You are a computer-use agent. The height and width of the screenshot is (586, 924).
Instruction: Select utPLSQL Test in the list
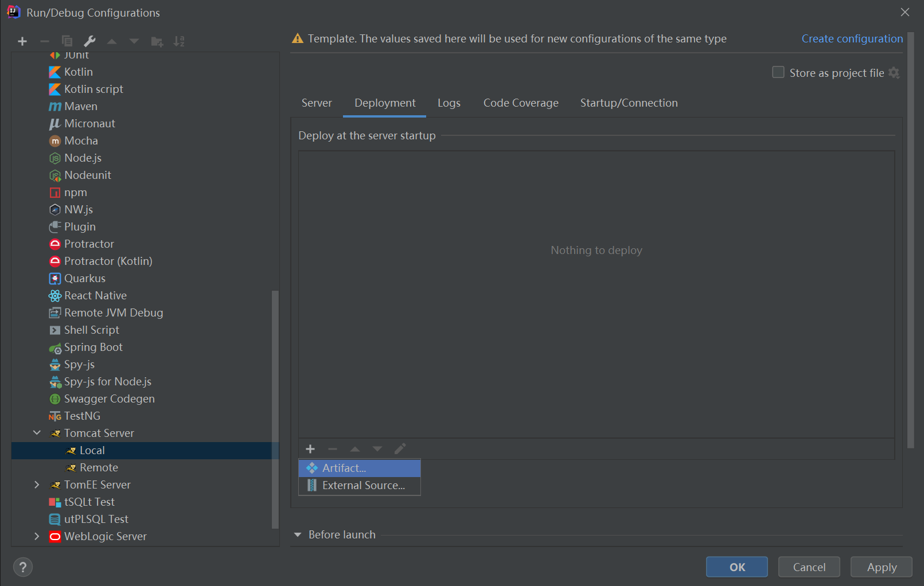[x=145, y=519]
